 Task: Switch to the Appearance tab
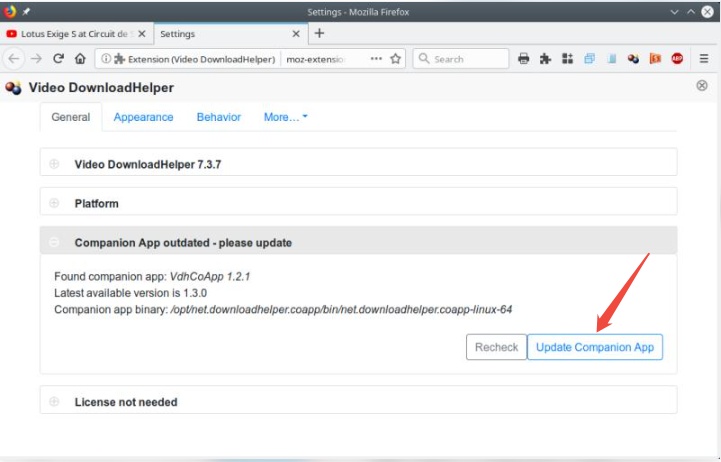pyautogui.click(x=143, y=117)
